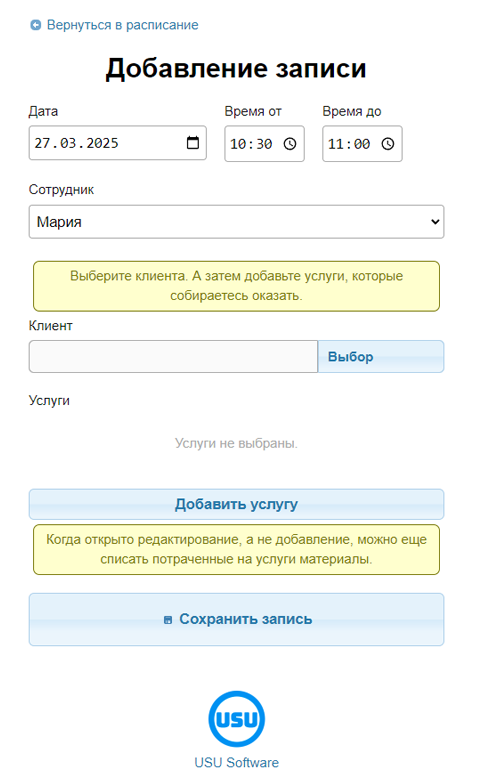The height and width of the screenshot is (776, 477).
Task: Click the Выбор client button
Action: [x=381, y=356]
